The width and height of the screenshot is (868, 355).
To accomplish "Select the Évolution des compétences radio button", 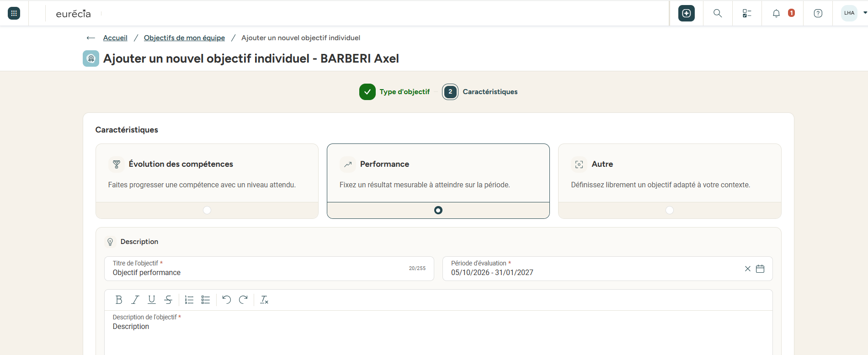I will point(207,210).
